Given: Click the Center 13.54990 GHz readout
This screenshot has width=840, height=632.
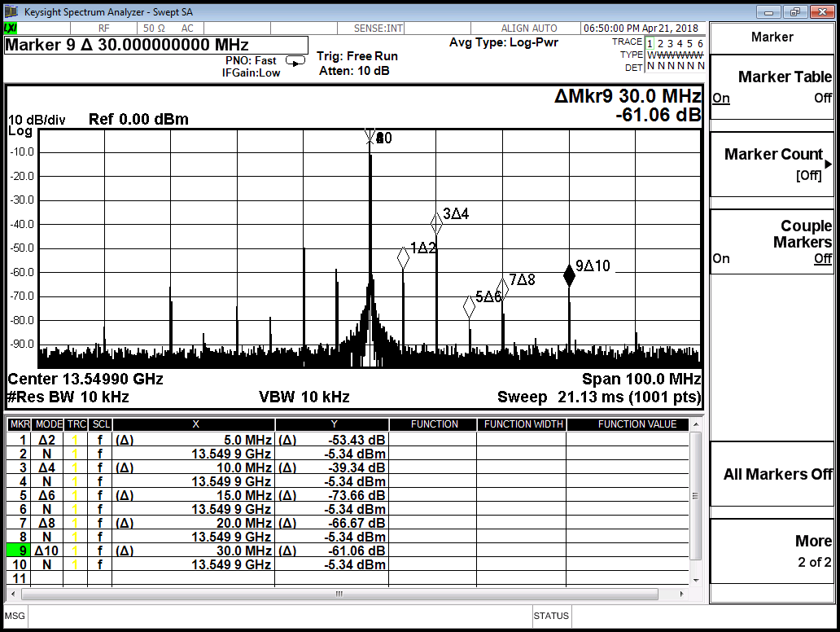Looking at the screenshot, I should click(x=85, y=379).
